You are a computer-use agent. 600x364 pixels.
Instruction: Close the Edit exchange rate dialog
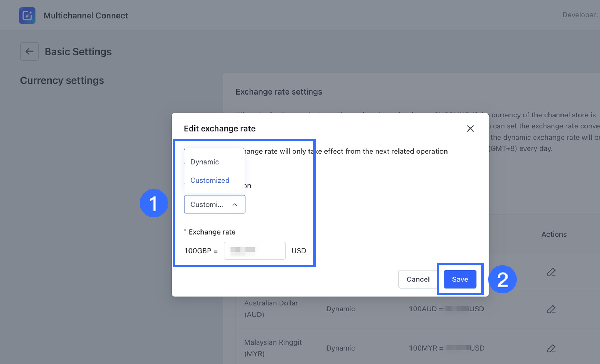pyautogui.click(x=470, y=128)
